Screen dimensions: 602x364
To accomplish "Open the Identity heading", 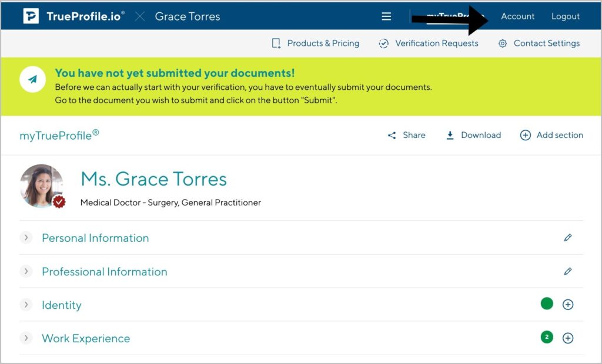I will [61, 305].
